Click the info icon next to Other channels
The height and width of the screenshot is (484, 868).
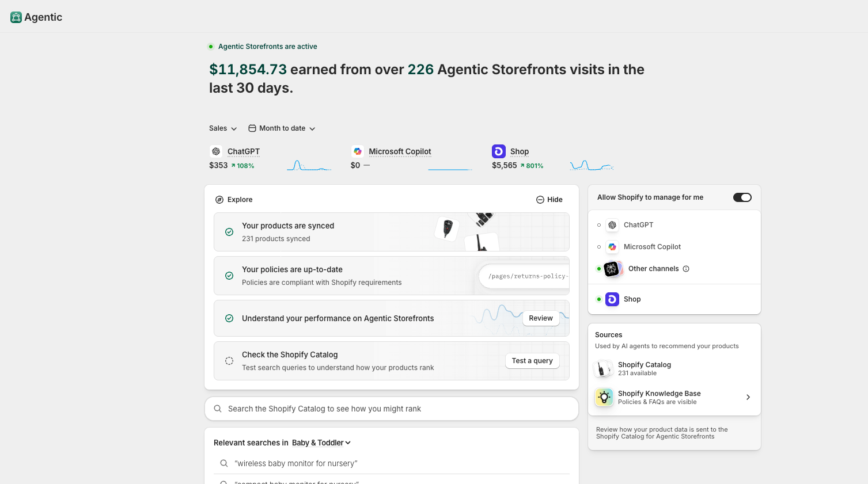[686, 269]
